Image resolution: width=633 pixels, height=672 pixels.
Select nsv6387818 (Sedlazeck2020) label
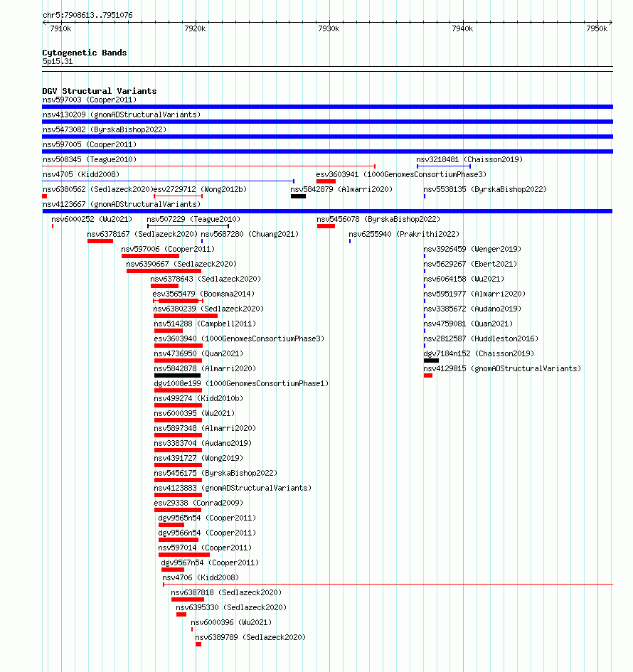coord(226,593)
